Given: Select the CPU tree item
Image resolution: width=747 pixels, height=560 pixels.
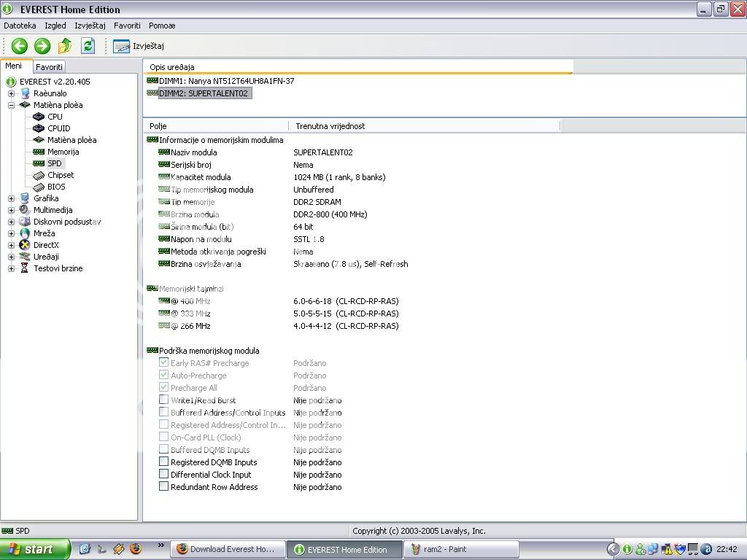Looking at the screenshot, I should pos(55,117).
